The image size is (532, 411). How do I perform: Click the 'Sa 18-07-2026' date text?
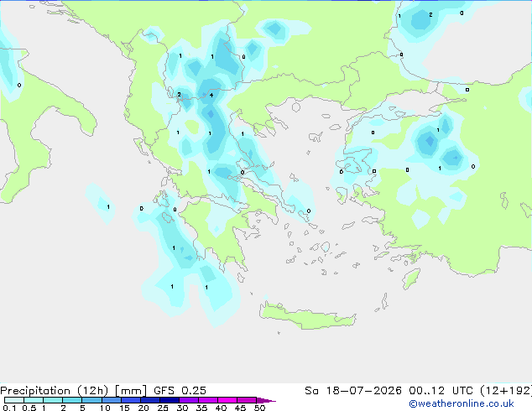pos(353,391)
